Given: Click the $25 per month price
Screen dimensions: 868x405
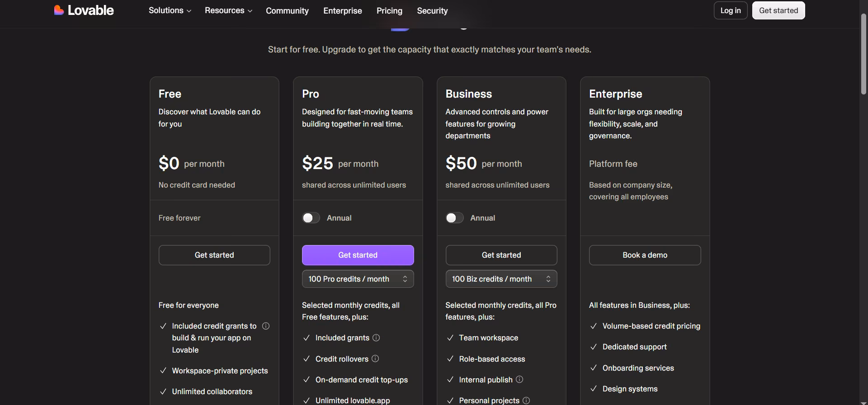Looking at the screenshot, I should [340, 163].
